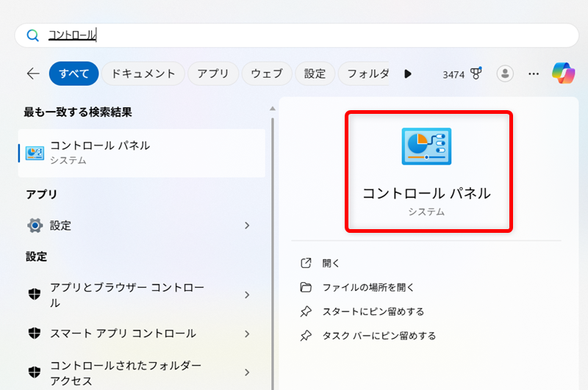This screenshot has width=588, height=390.
Task: Click the 設定 gear icon
Action: (35, 225)
